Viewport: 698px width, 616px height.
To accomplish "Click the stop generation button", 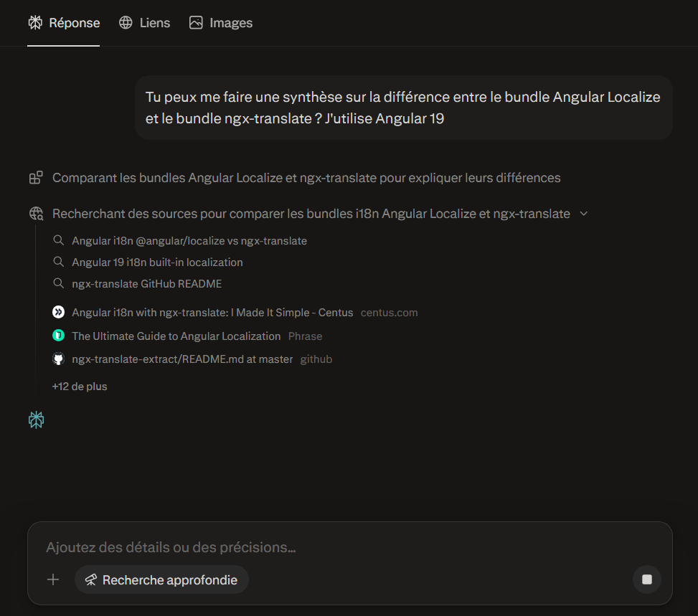I will [x=646, y=579].
